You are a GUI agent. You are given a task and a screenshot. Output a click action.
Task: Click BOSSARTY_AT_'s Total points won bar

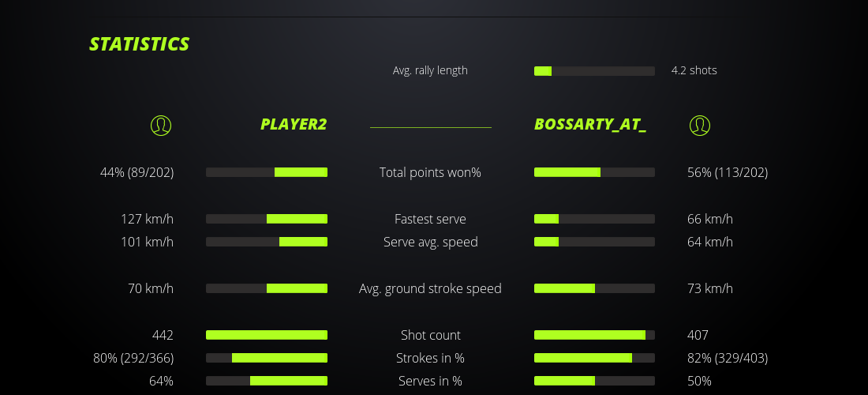(594, 172)
